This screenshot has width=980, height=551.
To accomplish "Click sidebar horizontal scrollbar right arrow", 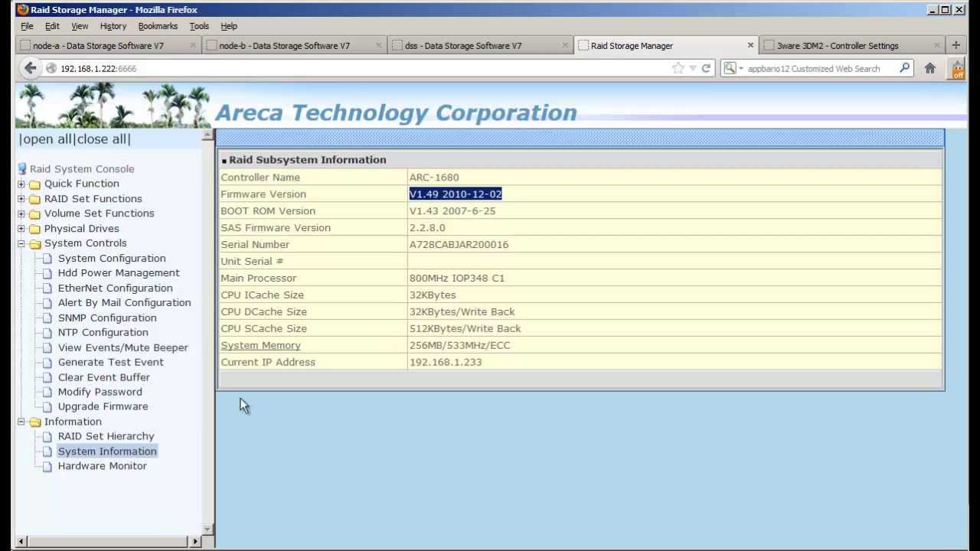I will click(x=195, y=542).
